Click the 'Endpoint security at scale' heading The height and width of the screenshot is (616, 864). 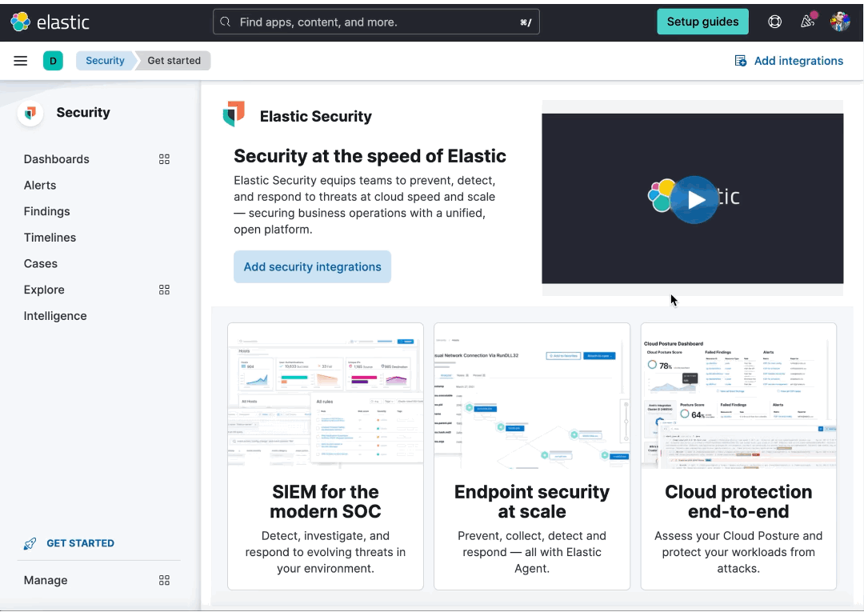point(532,502)
